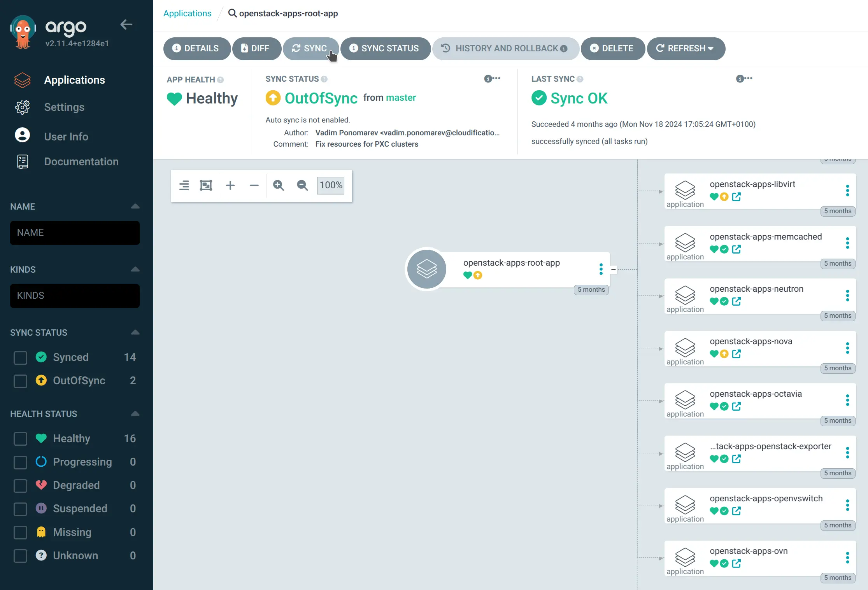This screenshot has width=868, height=590.
Task: Open external link of openstack-apps-octavia
Action: pyautogui.click(x=736, y=406)
